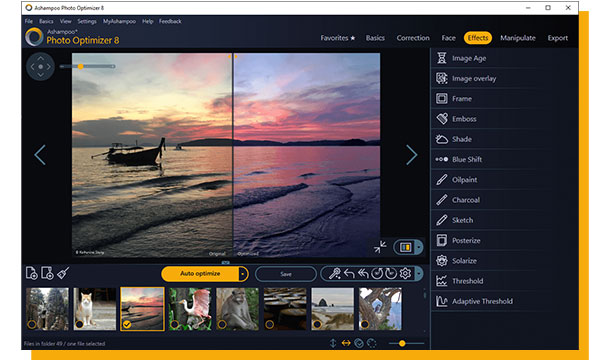This screenshot has height=360, width=600.
Task: Tick the tree bird thumbnail checkbox
Action: pos(365,324)
